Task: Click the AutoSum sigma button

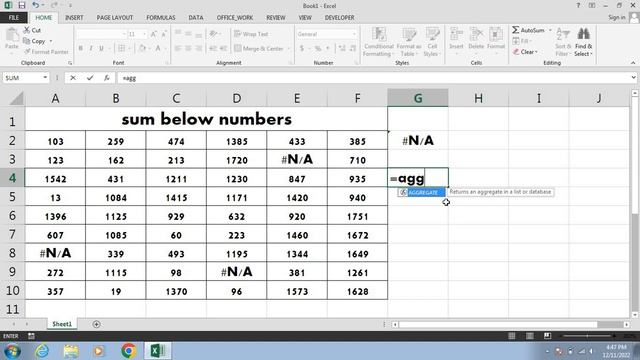Action: (528, 30)
